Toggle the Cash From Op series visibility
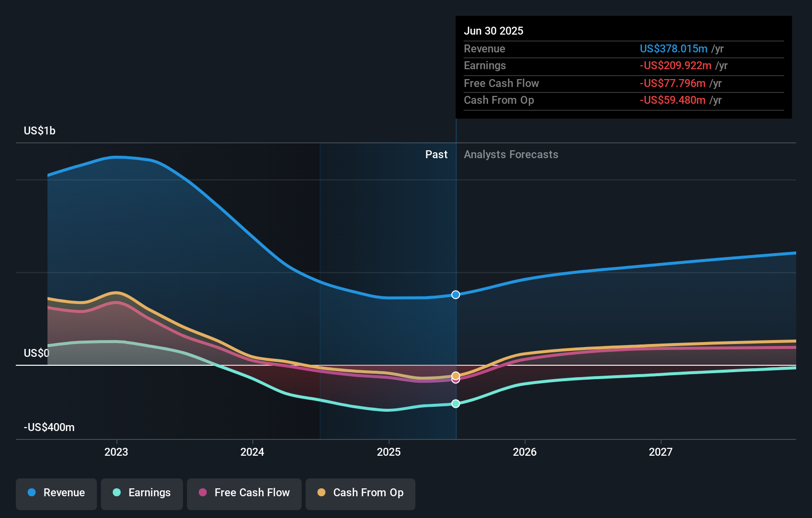The height and width of the screenshot is (518, 812). click(360, 494)
